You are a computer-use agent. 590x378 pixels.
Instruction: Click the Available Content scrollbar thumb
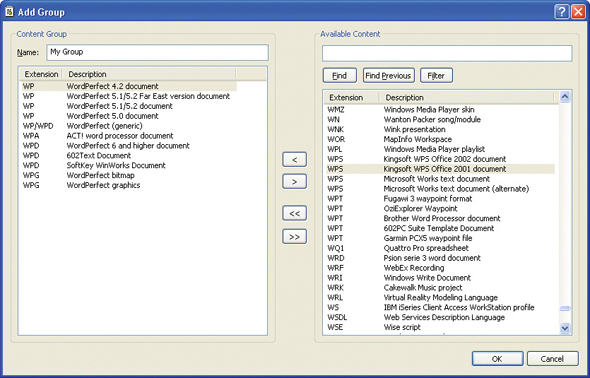tap(565, 308)
